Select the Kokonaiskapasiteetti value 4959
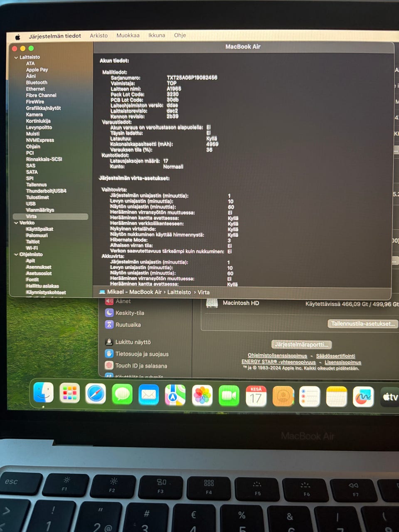This screenshot has width=399, height=532. [212, 144]
